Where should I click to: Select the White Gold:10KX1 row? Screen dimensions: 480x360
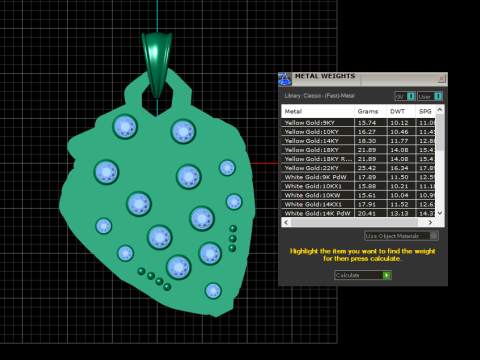point(358,186)
